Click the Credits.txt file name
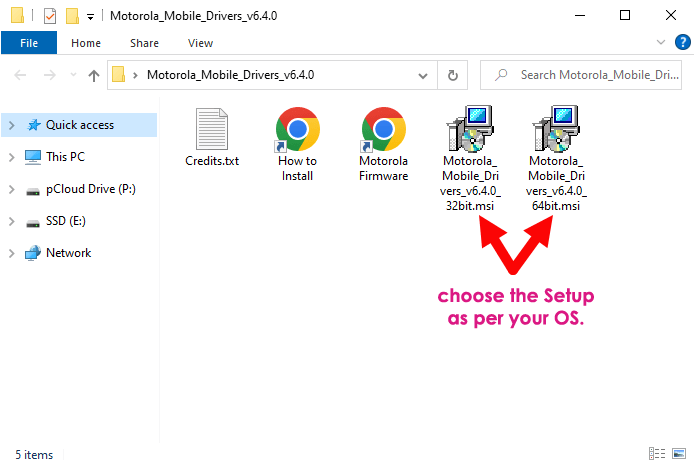The image size is (695, 467). pyautogui.click(x=212, y=161)
